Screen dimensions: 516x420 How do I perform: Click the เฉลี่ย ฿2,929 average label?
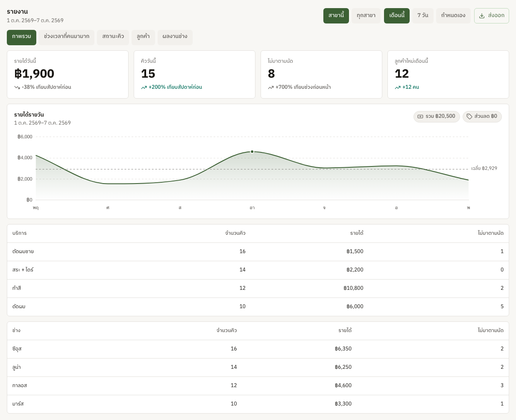point(484,169)
